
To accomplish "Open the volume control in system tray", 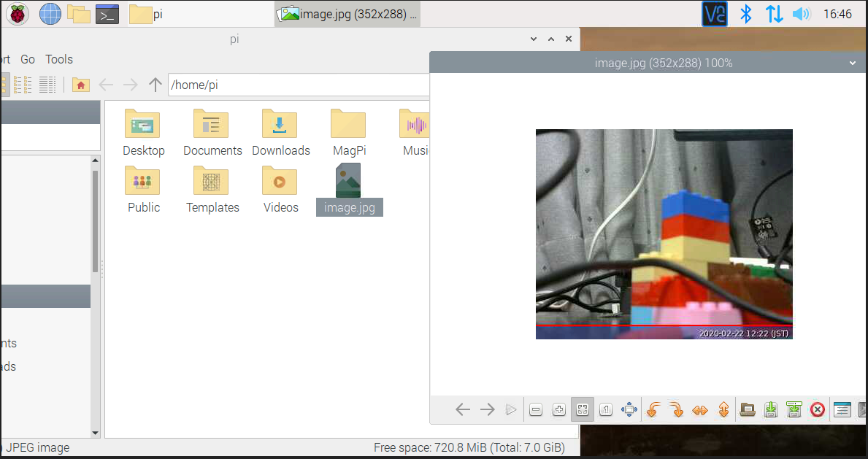I will click(x=802, y=14).
